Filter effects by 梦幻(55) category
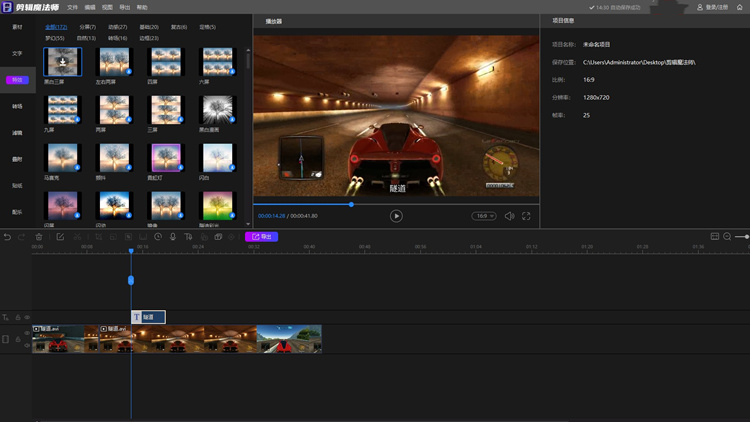Screen dimensions: 750x422 (x=55, y=38)
